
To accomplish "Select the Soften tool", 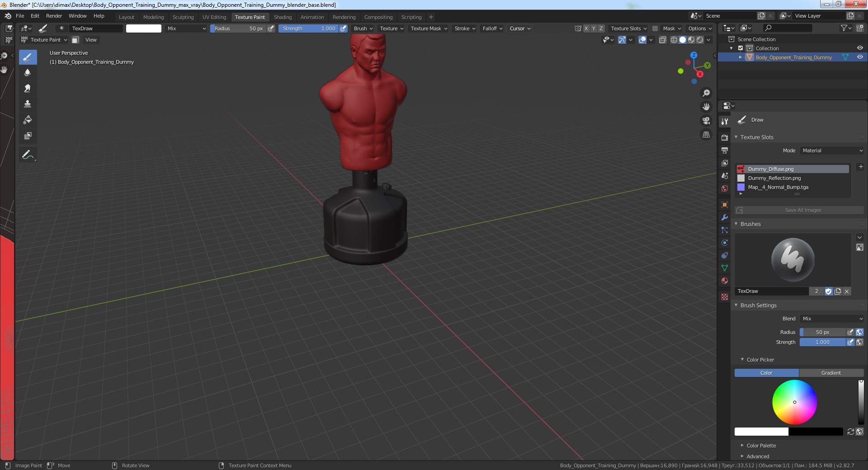I will [x=28, y=73].
